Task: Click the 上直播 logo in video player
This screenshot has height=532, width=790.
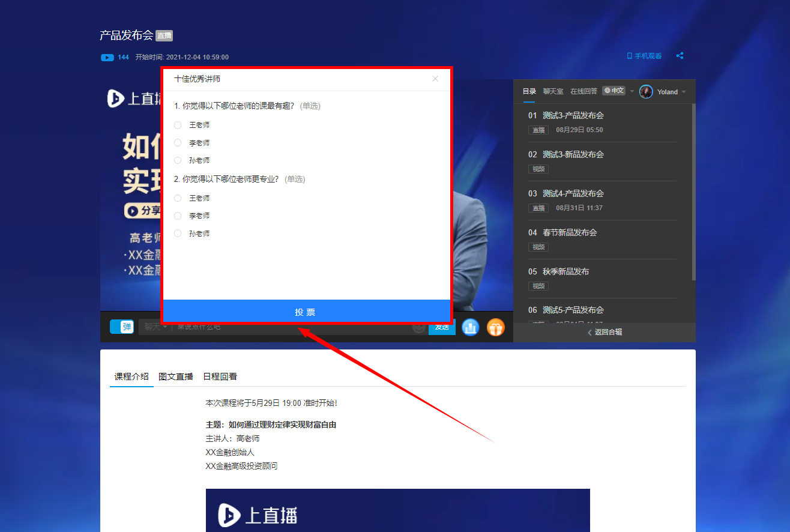Action: point(134,98)
